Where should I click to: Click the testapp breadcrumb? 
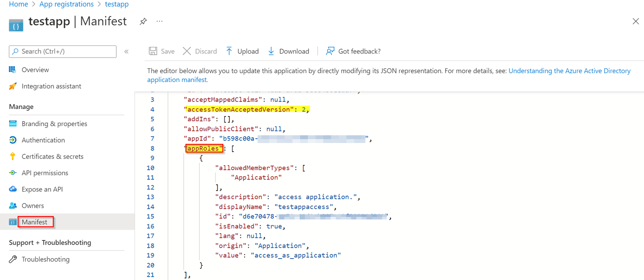pos(117,4)
